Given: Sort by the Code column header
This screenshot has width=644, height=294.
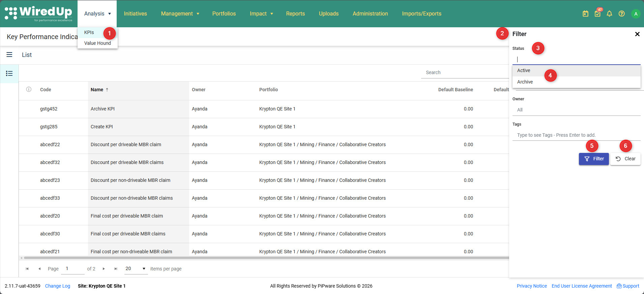Looking at the screenshot, I should (x=46, y=90).
